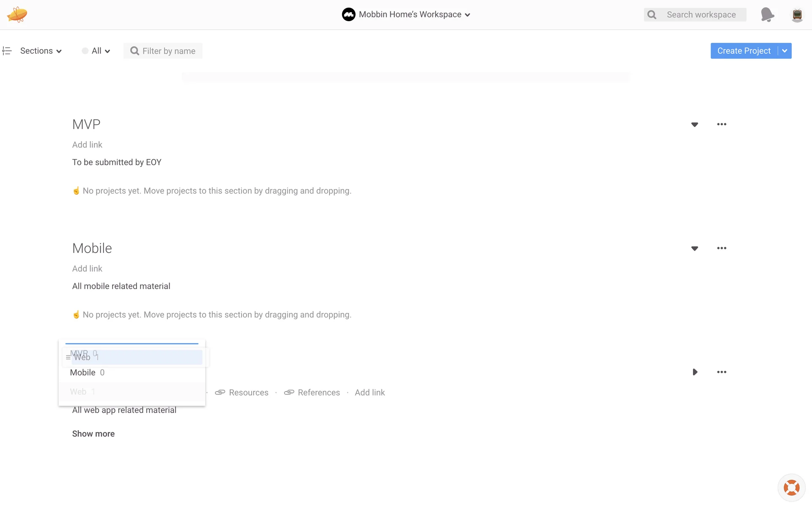Click the Create Project button

tap(743, 51)
